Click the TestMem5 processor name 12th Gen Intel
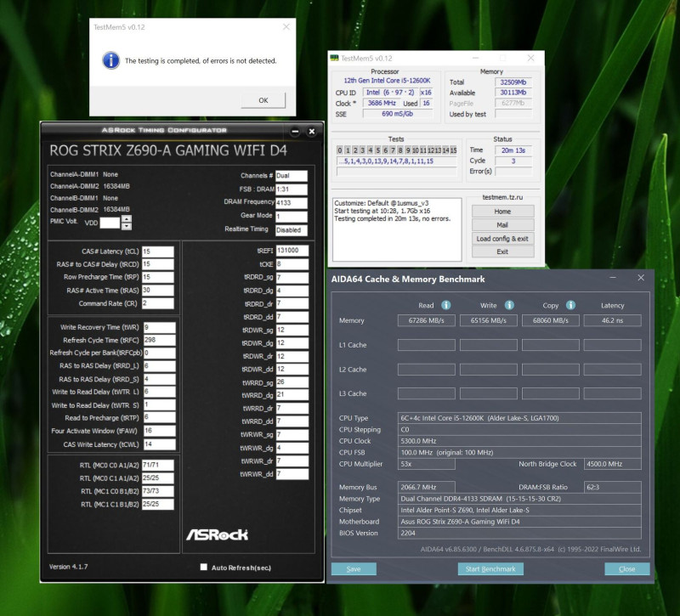Viewport: 680px width, 616px height. (388, 81)
